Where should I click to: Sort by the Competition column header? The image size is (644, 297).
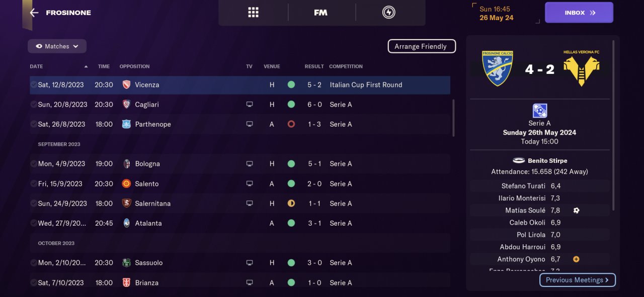click(346, 66)
